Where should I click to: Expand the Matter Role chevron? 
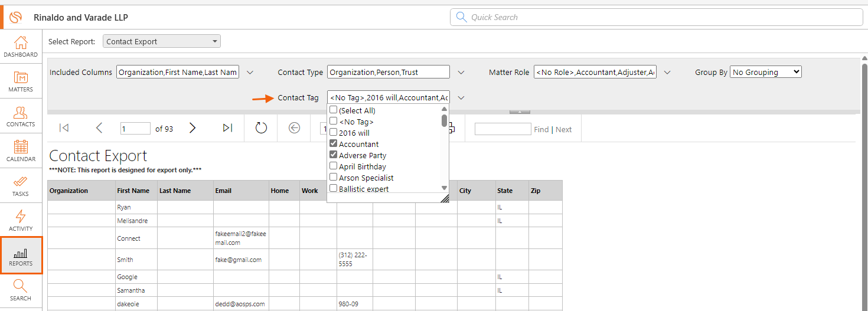(x=667, y=73)
